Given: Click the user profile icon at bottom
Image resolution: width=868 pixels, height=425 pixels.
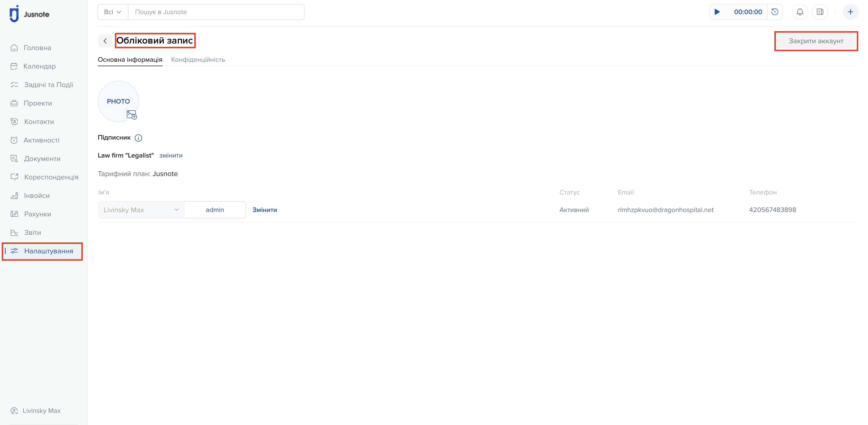Looking at the screenshot, I should pyautogui.click(x=14, y=411).
